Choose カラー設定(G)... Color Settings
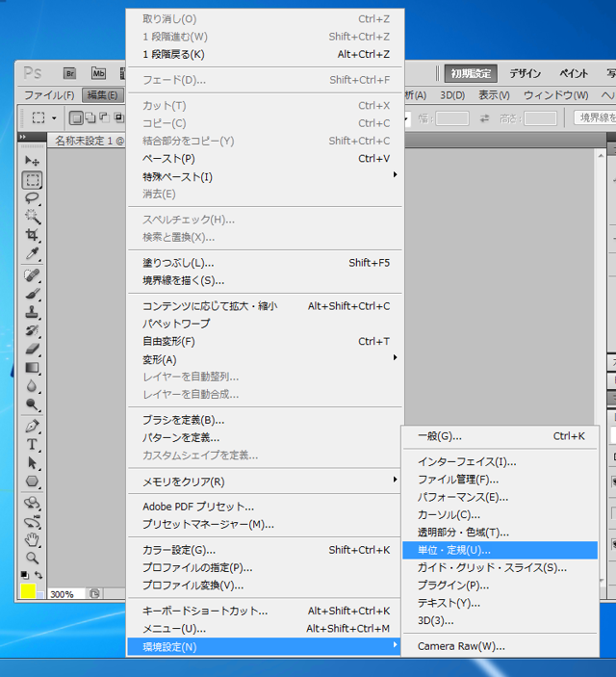The image size is (616, 677). coord(265,550)
